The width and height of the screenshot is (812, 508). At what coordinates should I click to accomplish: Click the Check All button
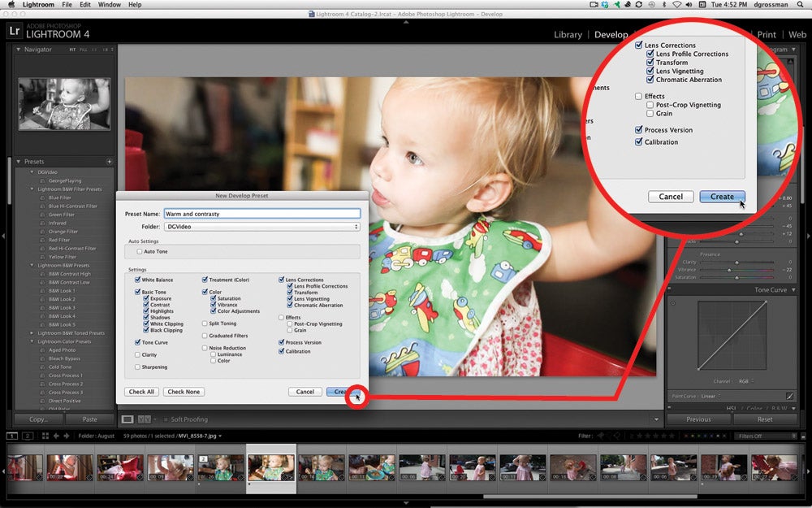[x=141, y=392]
